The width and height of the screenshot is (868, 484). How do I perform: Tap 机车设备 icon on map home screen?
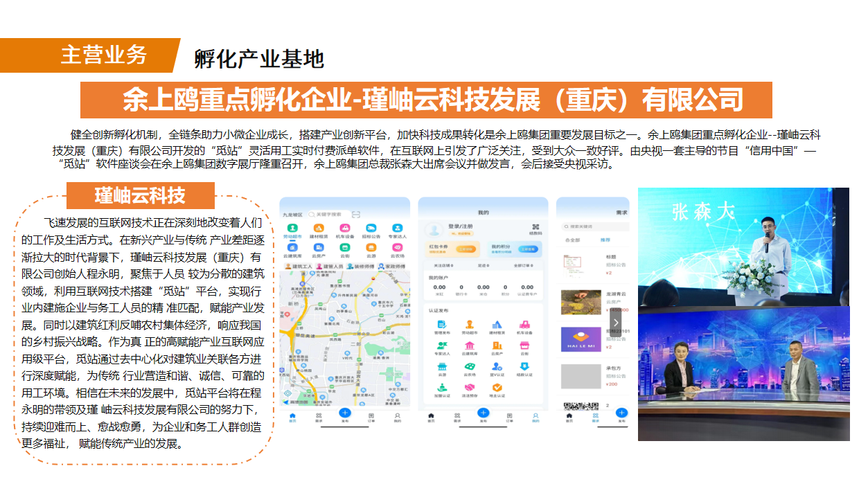(345, 228)
